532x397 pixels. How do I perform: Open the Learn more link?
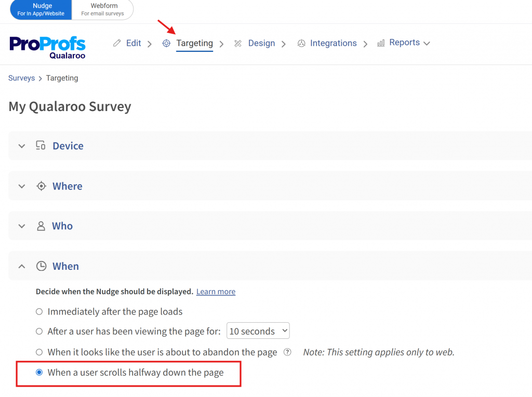(x=216, y=292)
